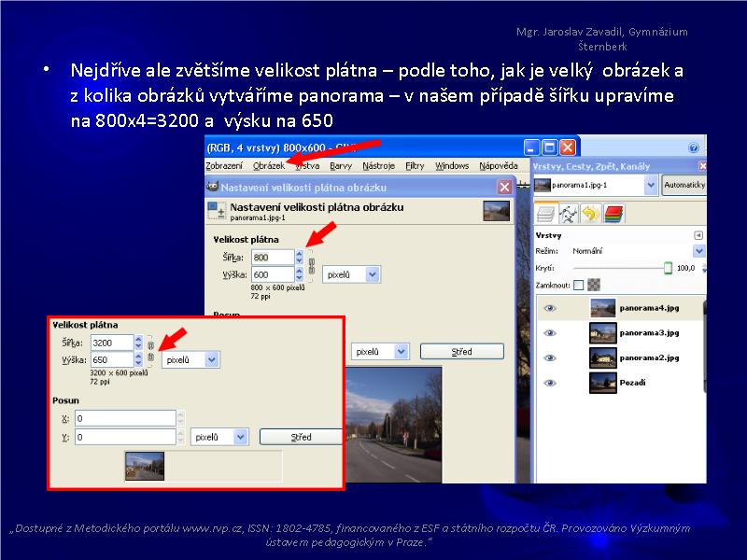The height and width of the screenshot is (560, 747).
Task: Open pixelů unit dropdown in inset size section
Action: point(191,360)
